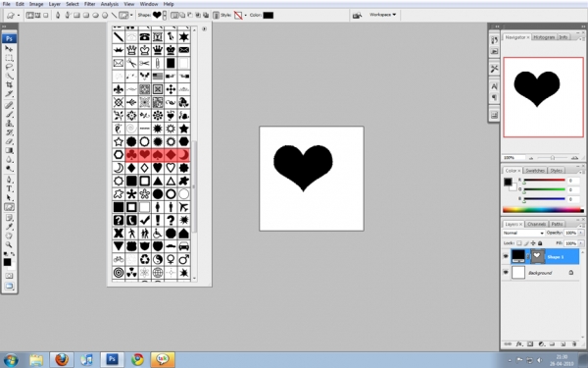The height and width of the screenshot is (368, 588).
Task: Open the blend mode Normal dropdown
Action: (523, 234)
